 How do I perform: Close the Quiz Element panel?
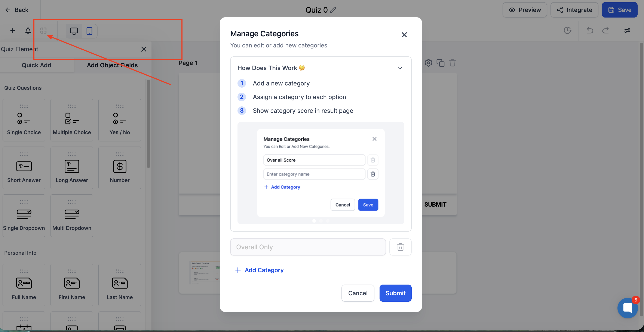pyautogui.click(x=144, y=49)
